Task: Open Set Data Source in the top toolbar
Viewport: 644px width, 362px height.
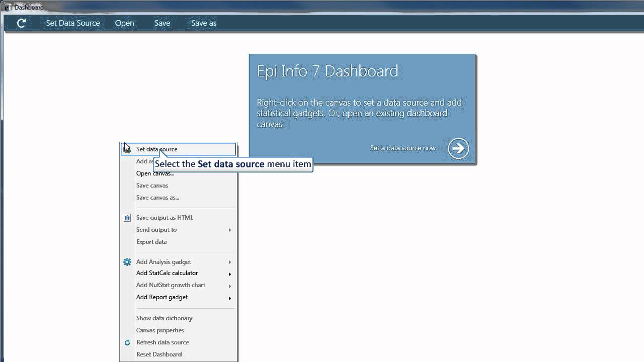Action: (x=73, y=23)
